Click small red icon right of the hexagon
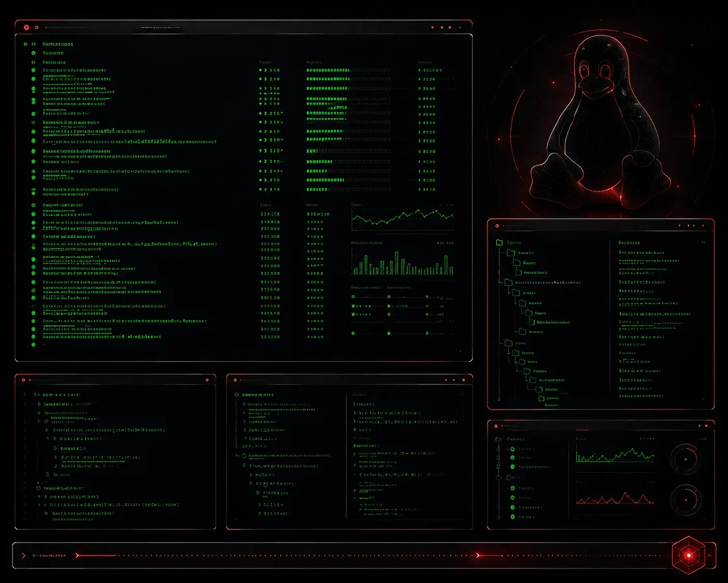 710,555
